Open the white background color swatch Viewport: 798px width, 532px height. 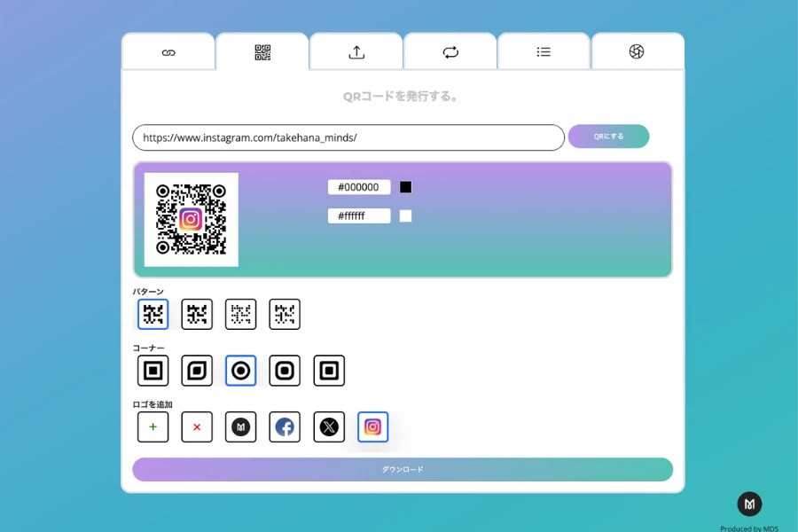[x=405, y=215]
